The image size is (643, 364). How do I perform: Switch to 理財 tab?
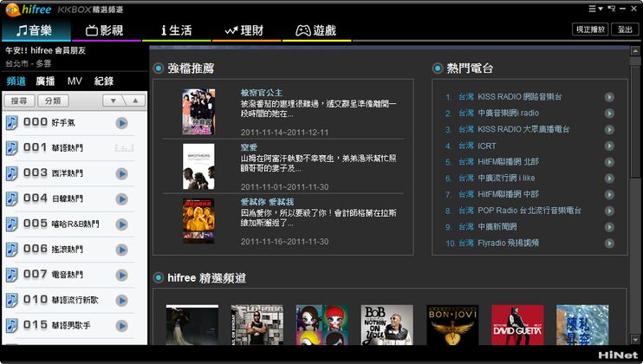tap(245, 30)
